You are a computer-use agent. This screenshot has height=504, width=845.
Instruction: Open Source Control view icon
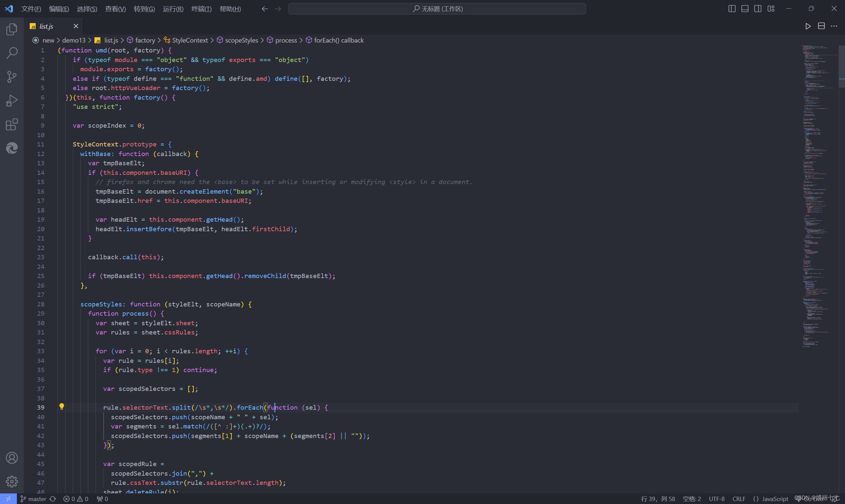pos(12,77)
